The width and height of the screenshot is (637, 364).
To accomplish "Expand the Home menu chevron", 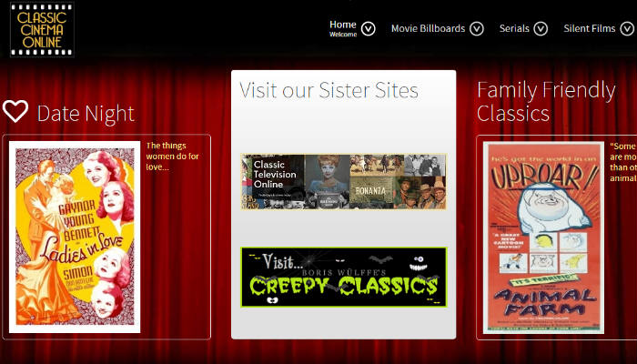I will pos(368,28).
